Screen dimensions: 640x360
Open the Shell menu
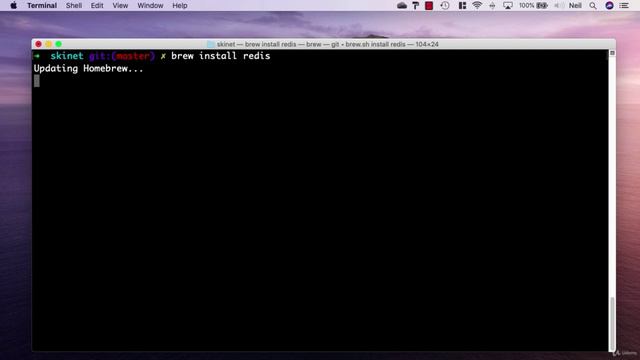(x=74, y=5)
